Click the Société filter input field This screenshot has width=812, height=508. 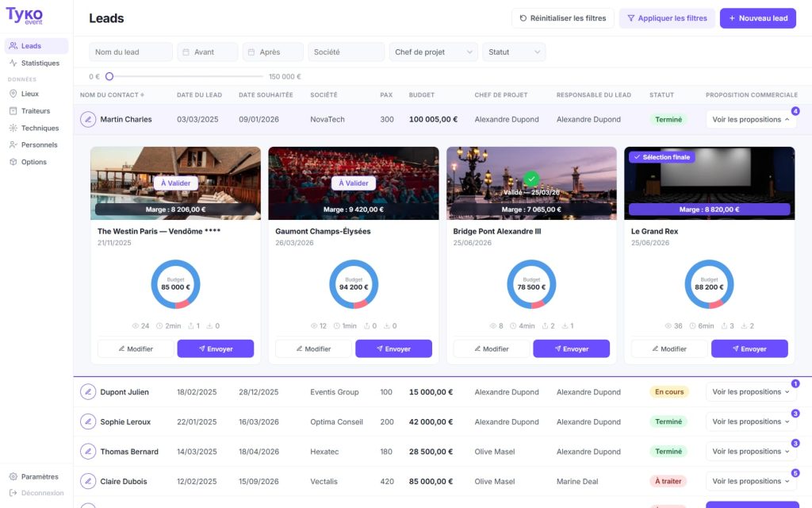click(x=346, y=52)
